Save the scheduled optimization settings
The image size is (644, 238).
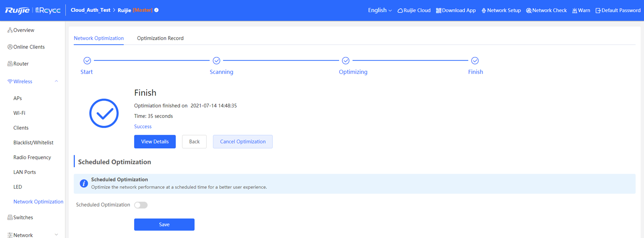coord(164,225)
